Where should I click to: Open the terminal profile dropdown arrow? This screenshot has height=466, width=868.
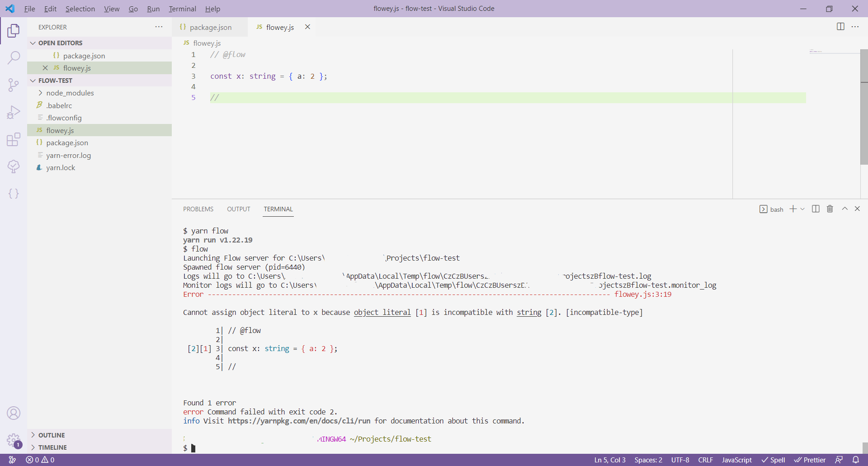[x=802, y=209]
